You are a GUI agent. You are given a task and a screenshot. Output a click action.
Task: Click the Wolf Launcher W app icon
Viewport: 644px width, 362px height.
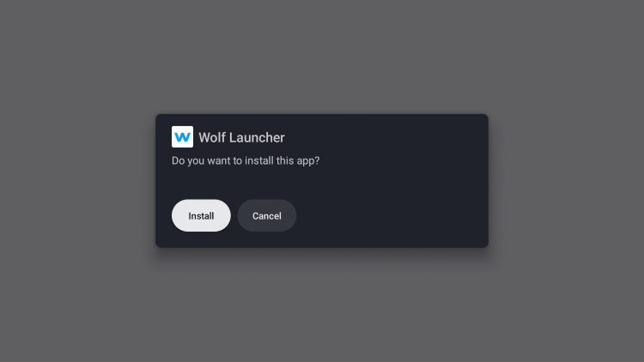pos(182,136)
